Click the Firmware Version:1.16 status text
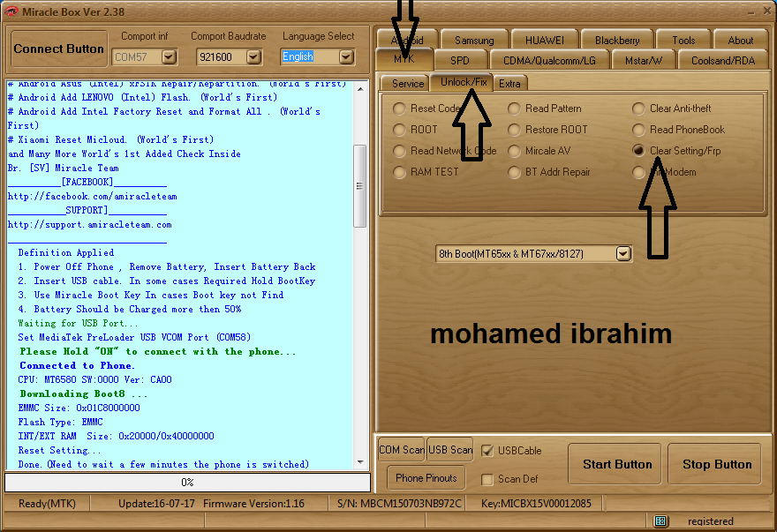Screen dimensions: 777x532 [253, 504]
